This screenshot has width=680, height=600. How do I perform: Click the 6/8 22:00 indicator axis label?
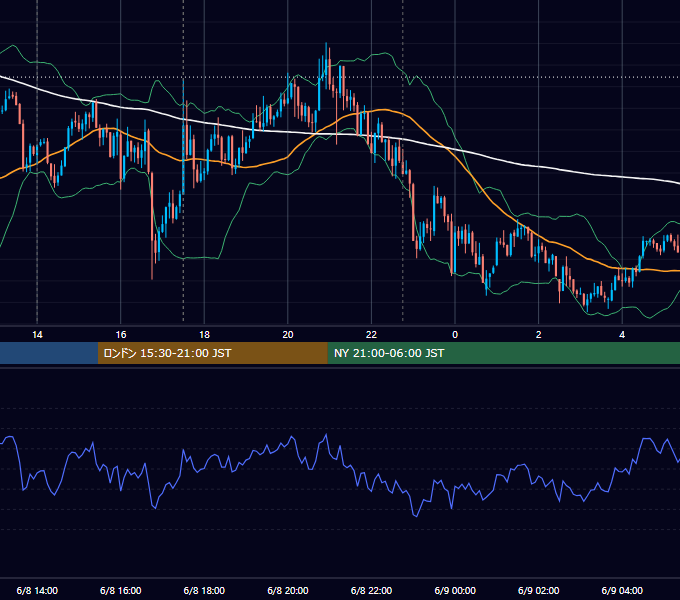coord(371,590)
